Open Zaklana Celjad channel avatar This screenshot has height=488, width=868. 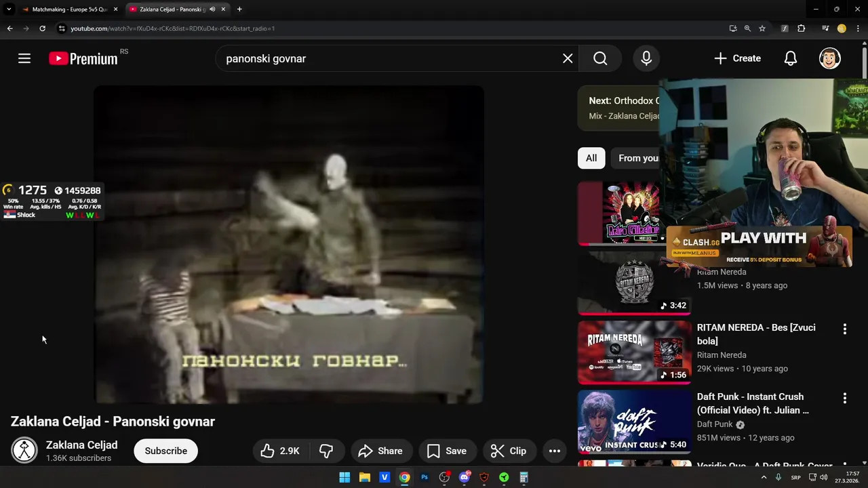tap(24, 450)
